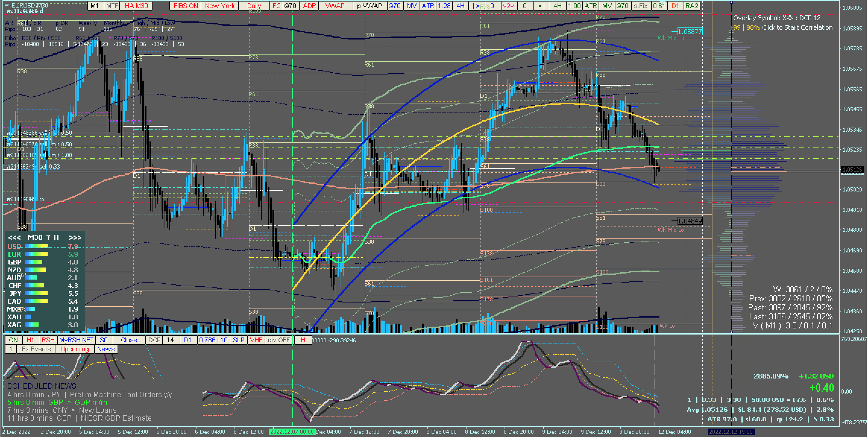Screen dimensions: 868x437
Task: Click the red VHF indicator button
Action: pos(256,340)
